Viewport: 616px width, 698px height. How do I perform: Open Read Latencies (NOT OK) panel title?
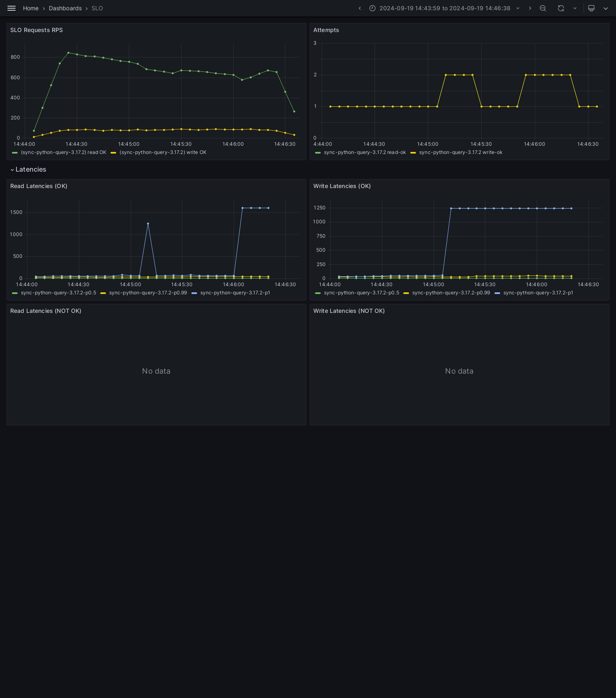coord(46,311)
